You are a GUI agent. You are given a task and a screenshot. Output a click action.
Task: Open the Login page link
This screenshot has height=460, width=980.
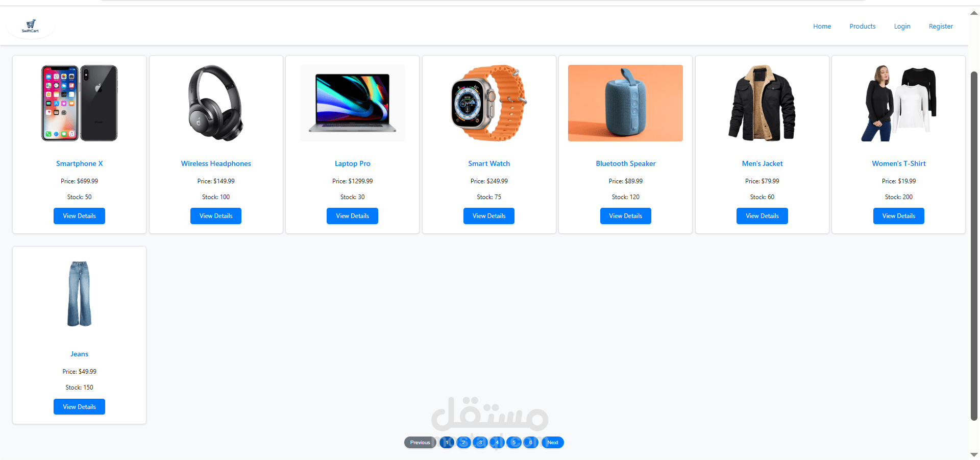tap(902, 27)
